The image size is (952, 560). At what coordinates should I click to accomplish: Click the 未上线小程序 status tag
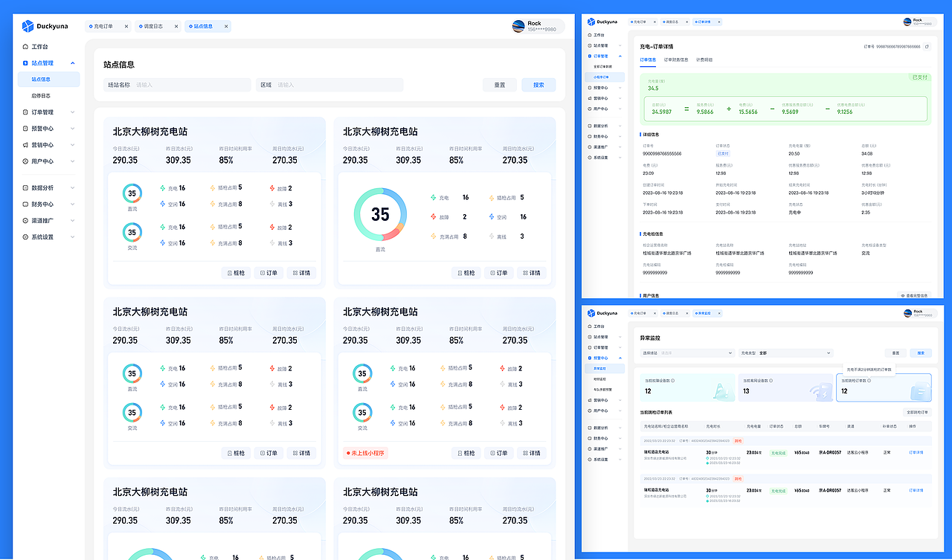(x=365, y=453)
